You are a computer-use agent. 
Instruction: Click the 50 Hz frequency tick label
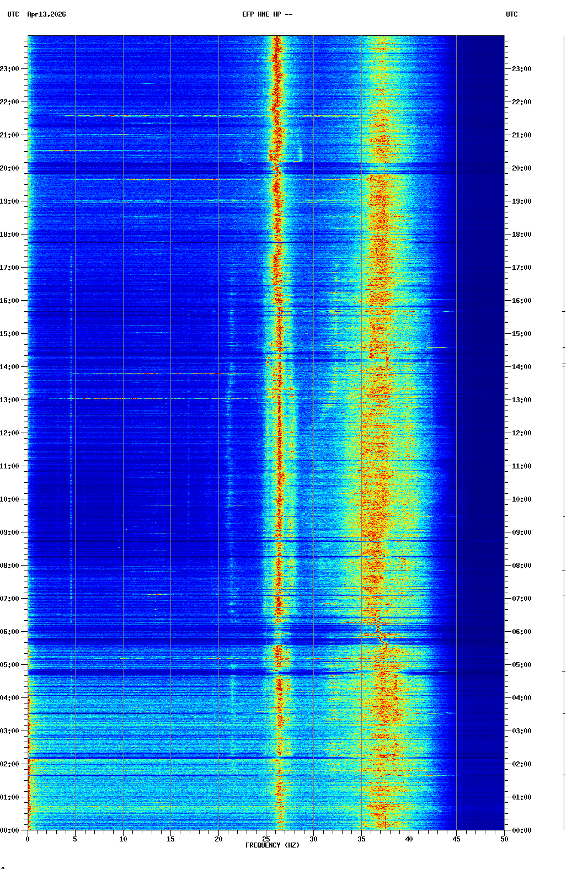(x=504, y=839)
